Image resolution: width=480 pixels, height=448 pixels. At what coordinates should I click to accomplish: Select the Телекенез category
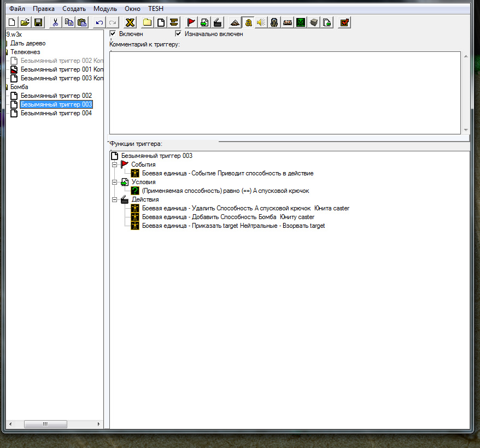[x=25, y=52]
